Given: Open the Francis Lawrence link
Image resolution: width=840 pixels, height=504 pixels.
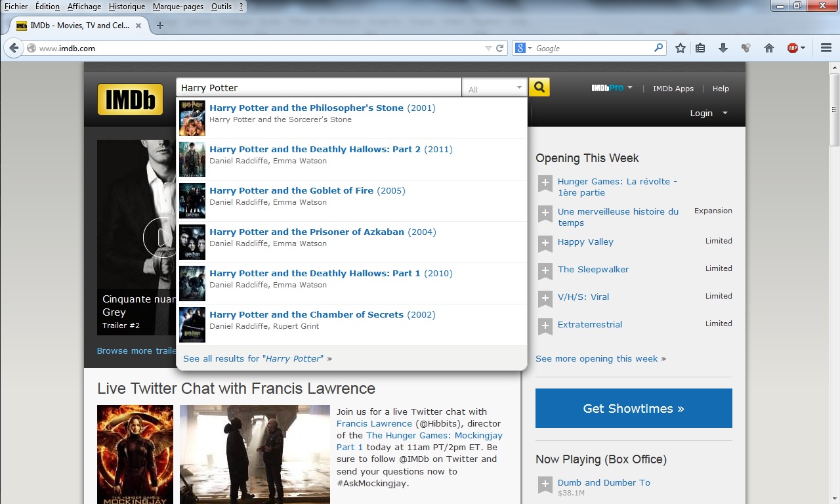Looking at the screenshot, I should (374, 423).
